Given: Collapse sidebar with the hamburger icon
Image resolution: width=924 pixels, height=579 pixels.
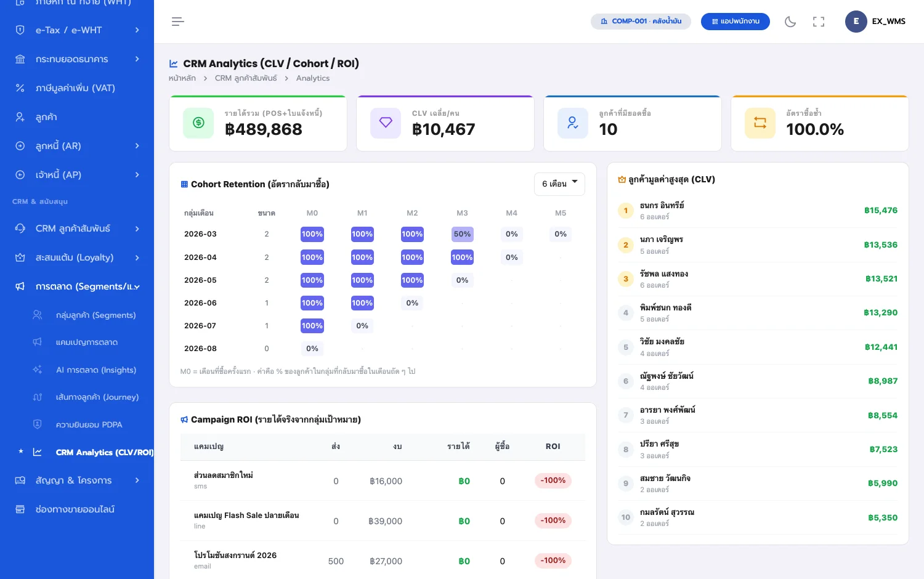Looking at the screenshot, I should tap(178, 22).
